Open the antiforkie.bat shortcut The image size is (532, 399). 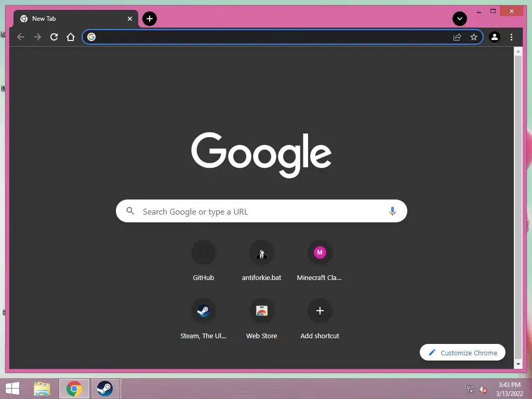point(262,261)
